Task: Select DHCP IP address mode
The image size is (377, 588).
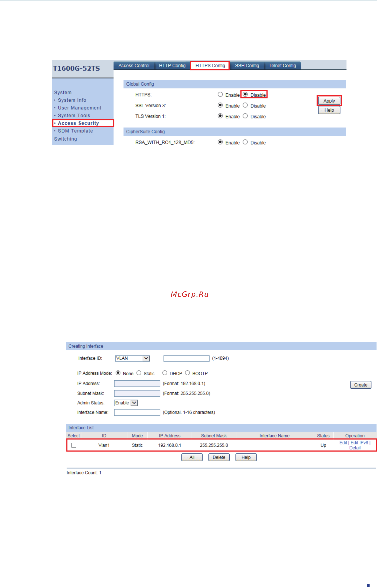Action: (165, 373)
